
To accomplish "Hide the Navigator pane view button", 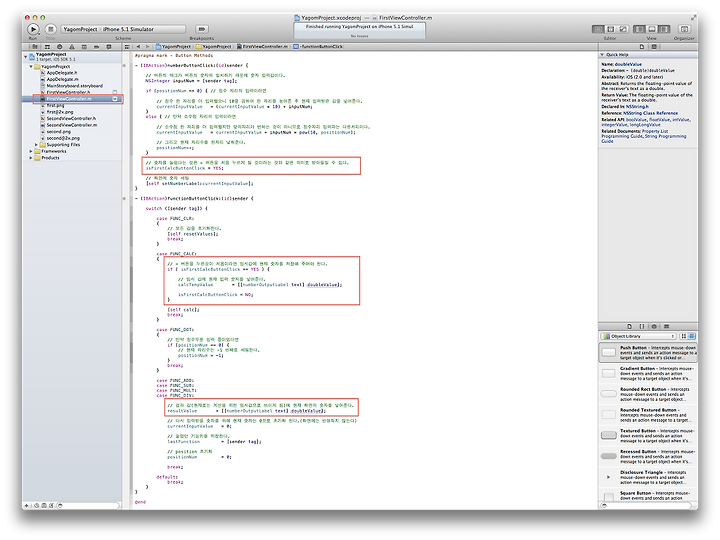I will [639, 29].
